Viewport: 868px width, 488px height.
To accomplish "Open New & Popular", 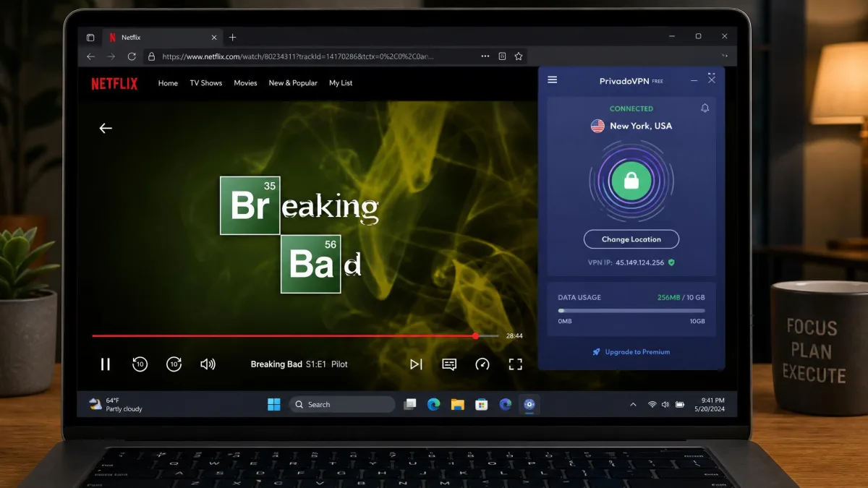I will 293,83.
